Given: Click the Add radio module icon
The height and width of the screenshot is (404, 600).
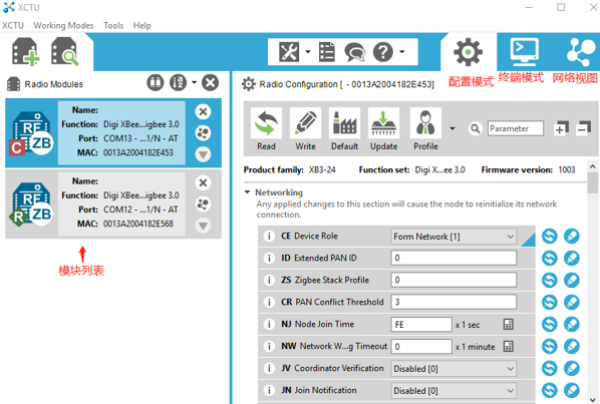Looking at the screenshot, I should (26, 52).
